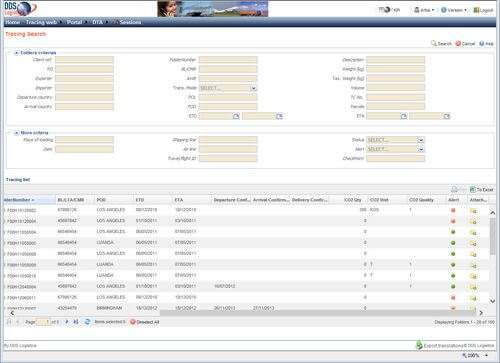Click the red Cancel button

coord(465,44)
